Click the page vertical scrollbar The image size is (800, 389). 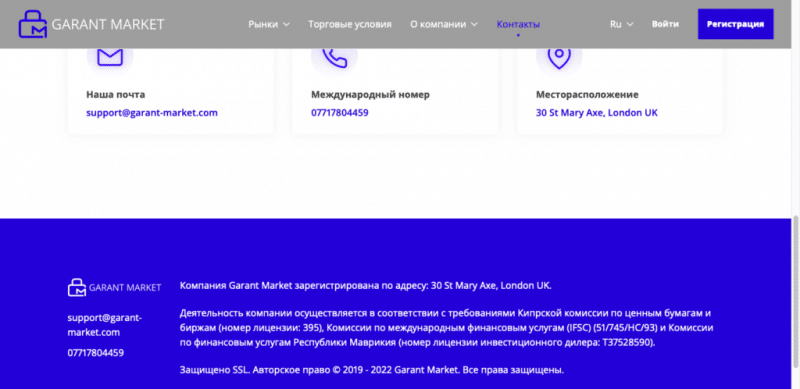tap(795, 291)
